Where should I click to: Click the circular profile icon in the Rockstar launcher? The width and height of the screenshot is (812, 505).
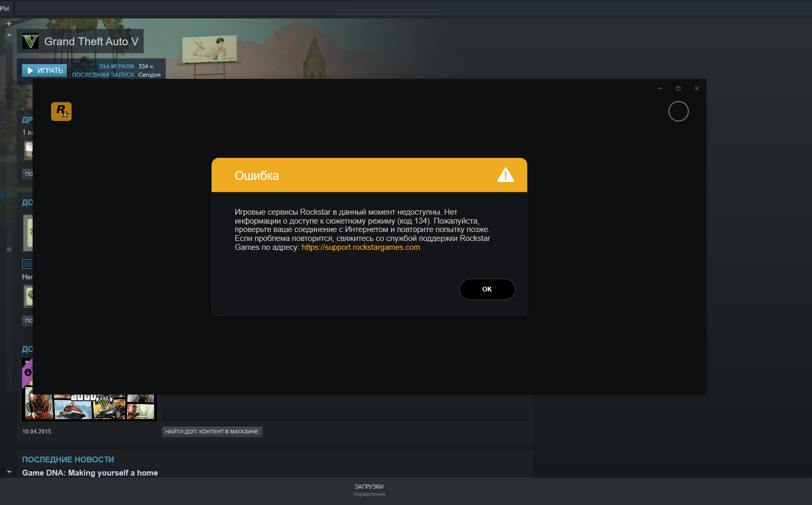[x=678, y=112]
